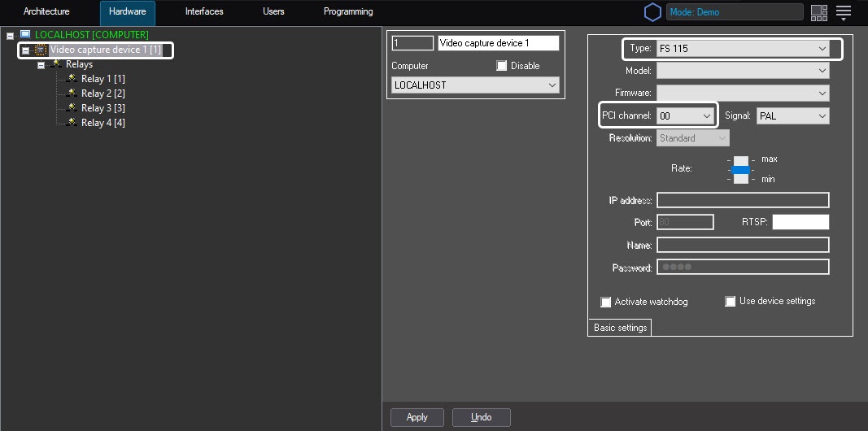Switch to the Interfaces tab

204,11
